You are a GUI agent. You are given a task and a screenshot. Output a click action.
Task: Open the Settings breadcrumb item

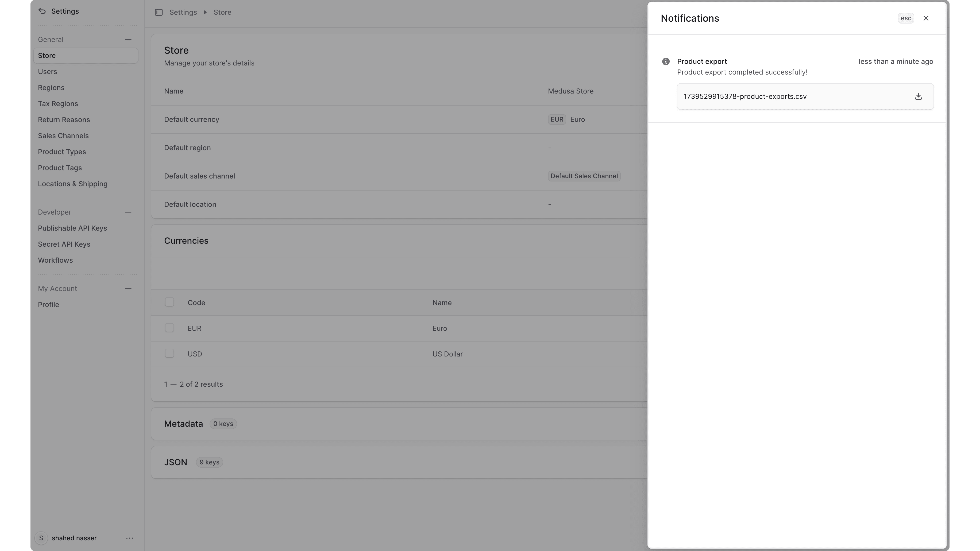tap(183, 12)
